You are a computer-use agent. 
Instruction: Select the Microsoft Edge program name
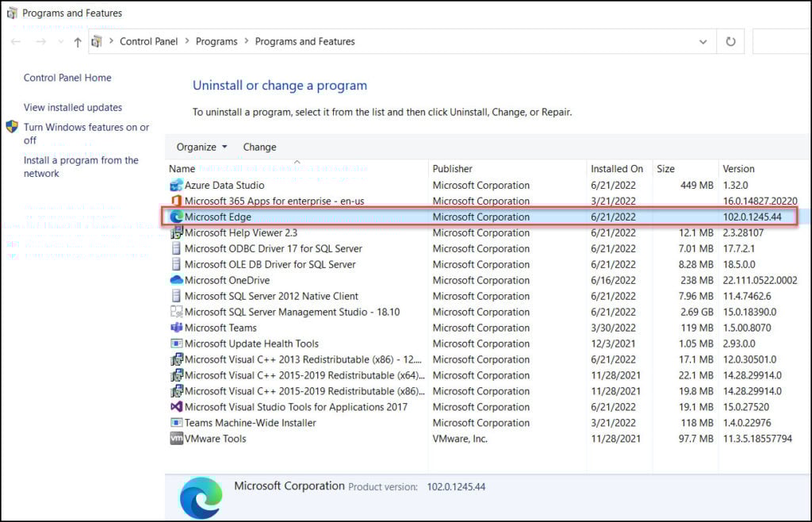click(217, 217)
